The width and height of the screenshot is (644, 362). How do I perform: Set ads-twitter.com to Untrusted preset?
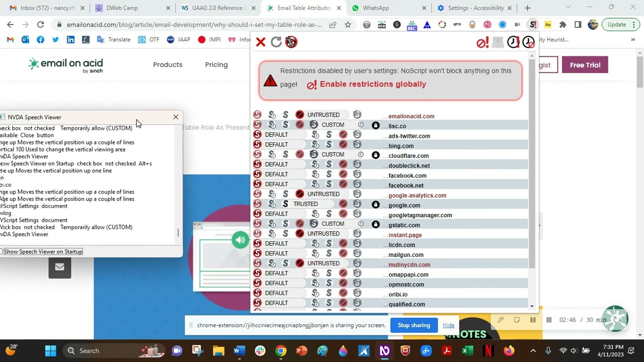(343, 135)
